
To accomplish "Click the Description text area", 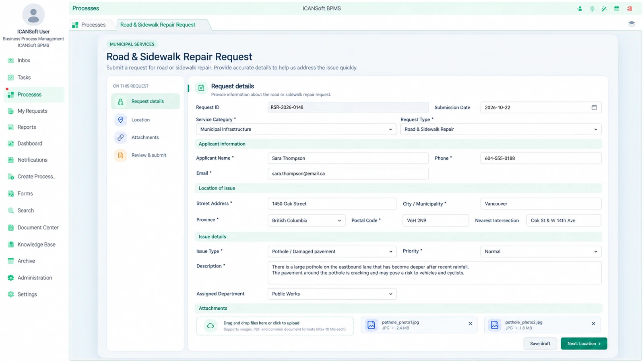I will (435, 272).
